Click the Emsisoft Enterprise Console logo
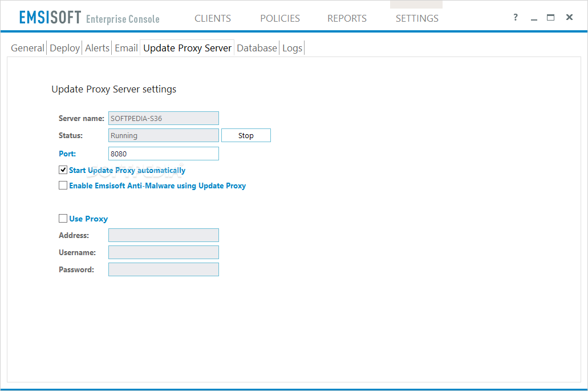588x391 pixels. (x=89, y=18)
